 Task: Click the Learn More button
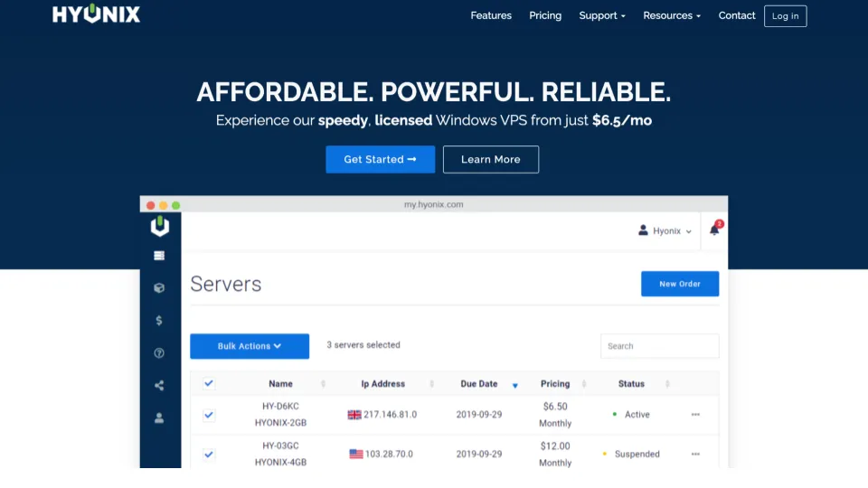click(x=491, y=159)
